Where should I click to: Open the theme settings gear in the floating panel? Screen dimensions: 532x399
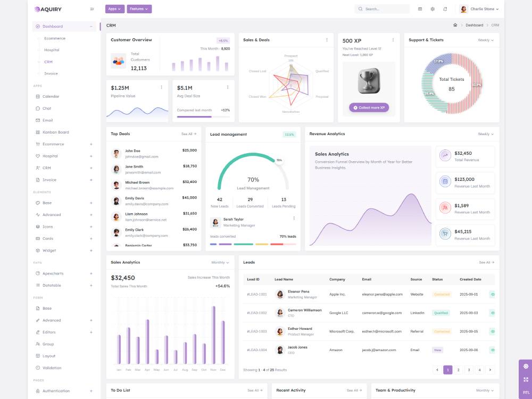click(x=526, y=366)
